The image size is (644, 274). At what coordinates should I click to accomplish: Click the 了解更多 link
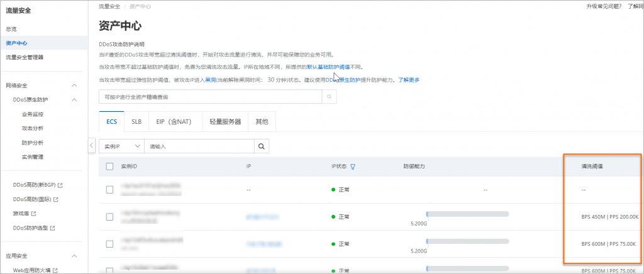pos(408,80)
